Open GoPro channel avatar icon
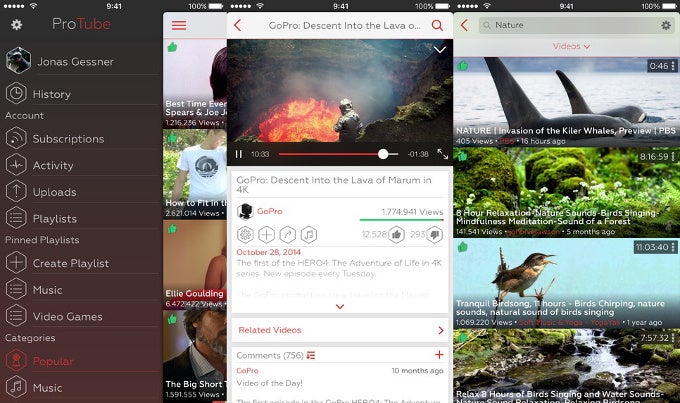The height and width of the screenshot is (403, 680). (245, 211)
